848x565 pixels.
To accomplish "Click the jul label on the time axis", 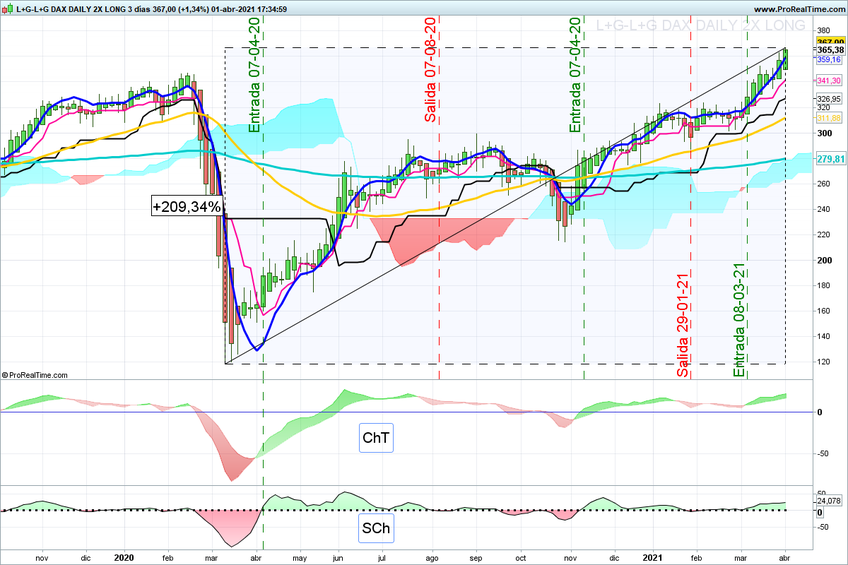I will click(382, 559).
